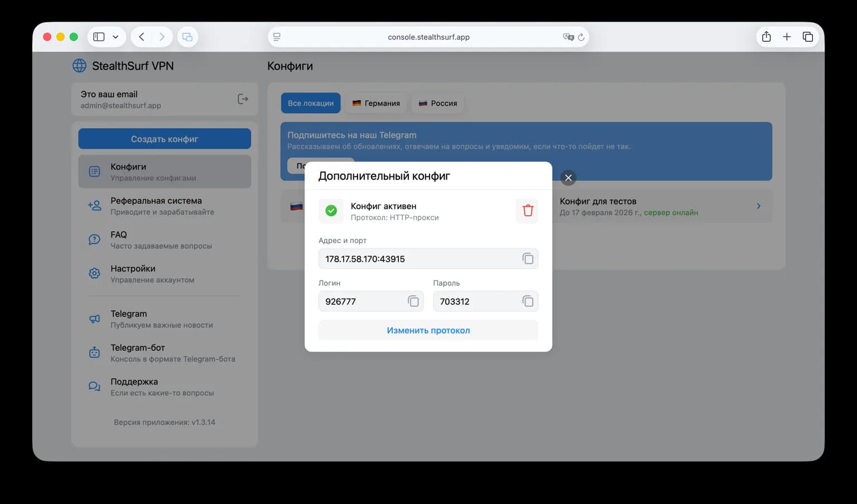Reload the page with refresh icon
This screenshot has height=504, width=857.
coord(581,37)
